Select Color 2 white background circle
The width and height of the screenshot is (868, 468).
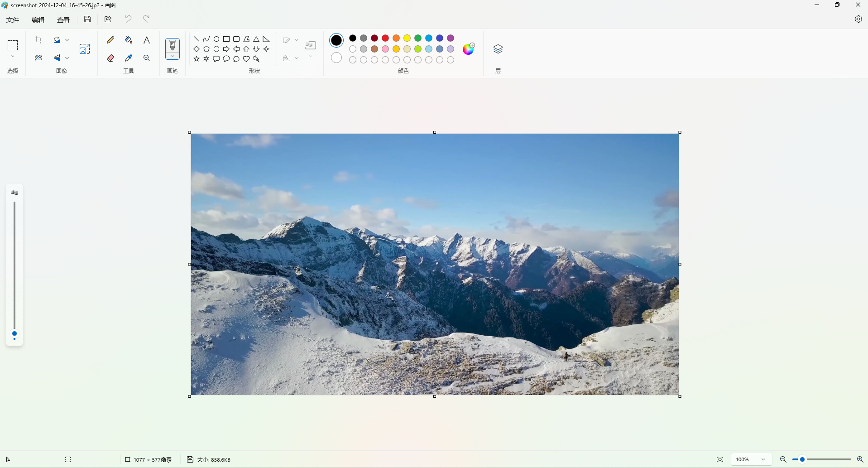(x=336, y=58)
